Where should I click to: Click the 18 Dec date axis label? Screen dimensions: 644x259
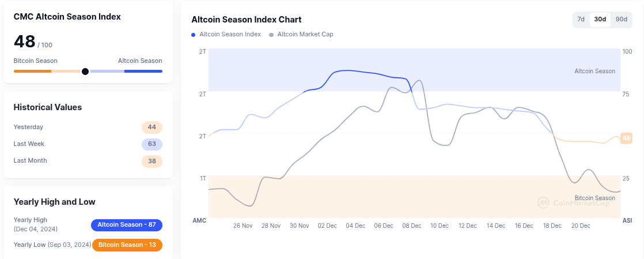click(x=552, y=226)
